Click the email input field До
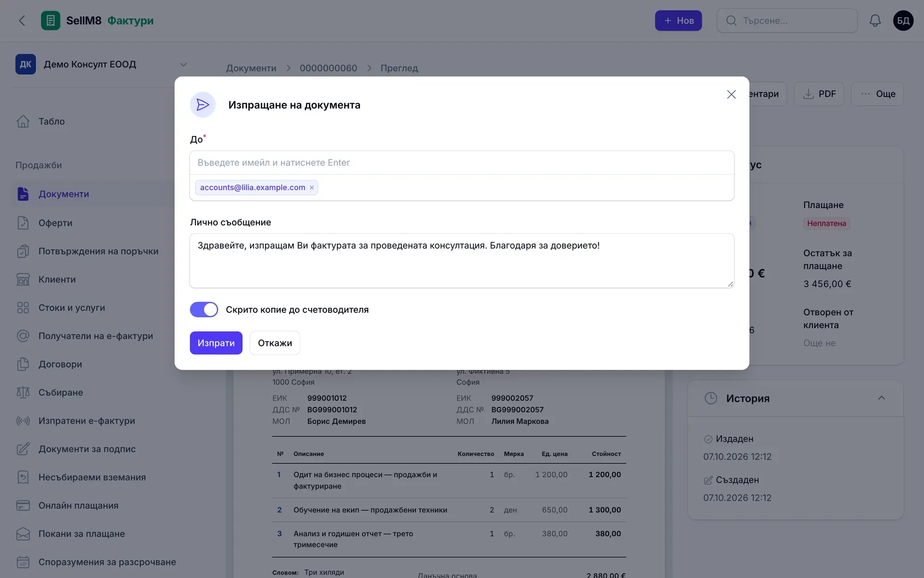The height and width of the screenshot is (578, 924). 462,163
